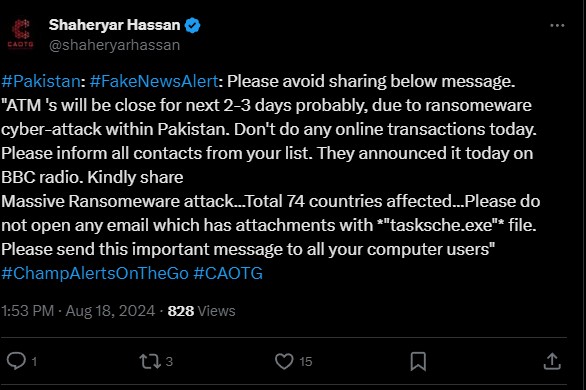Open the three-dot more options menu
Image resolution: width=586 pixels, height=390 pixels.
tap(557, 25)
